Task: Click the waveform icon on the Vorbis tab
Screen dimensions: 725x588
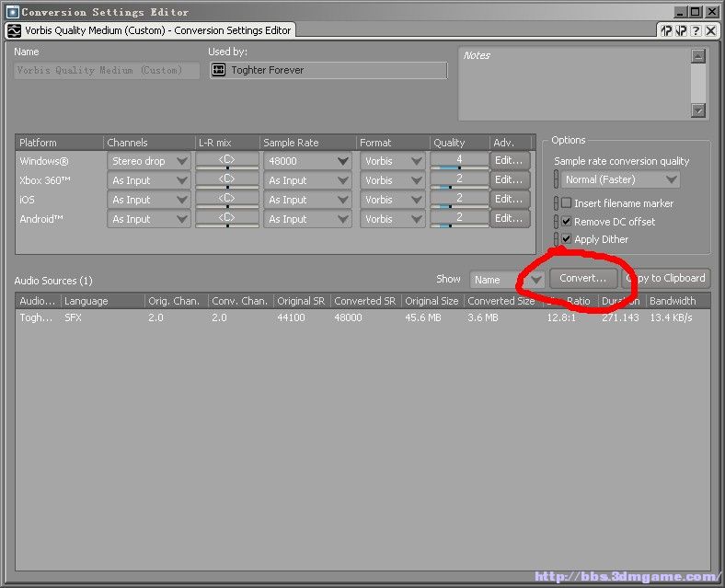Action: pyautogui.click(x=15, y=31)
